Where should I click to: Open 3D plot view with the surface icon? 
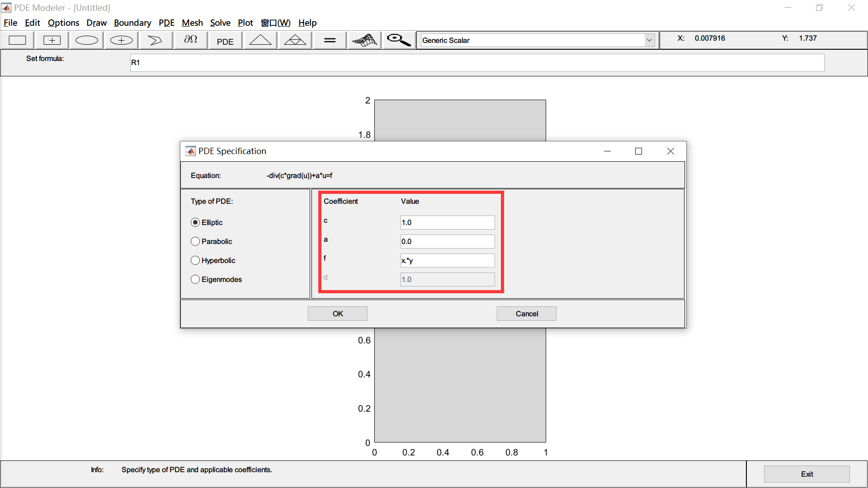pos(364,40)
